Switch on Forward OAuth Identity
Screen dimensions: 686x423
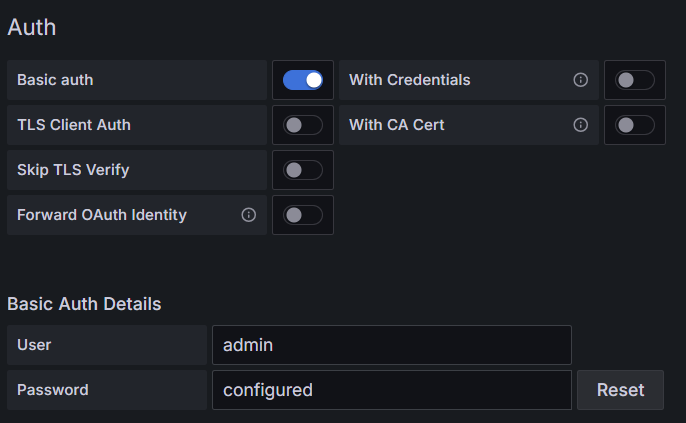(303, 215)
